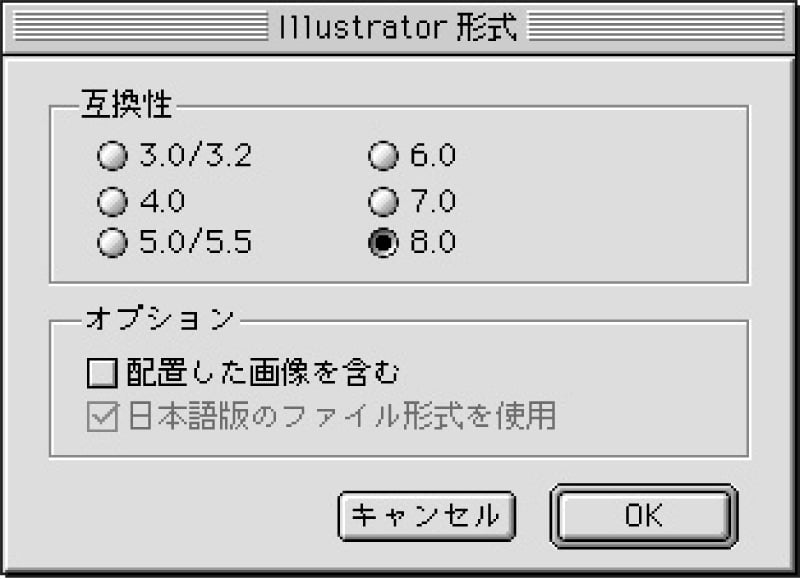Toggle the 日本語版のファイル形式を使用 checkbox
Image resolution: width=800 pixels, height=580 pixels.
pyautogui.click(x=102, y=415)
